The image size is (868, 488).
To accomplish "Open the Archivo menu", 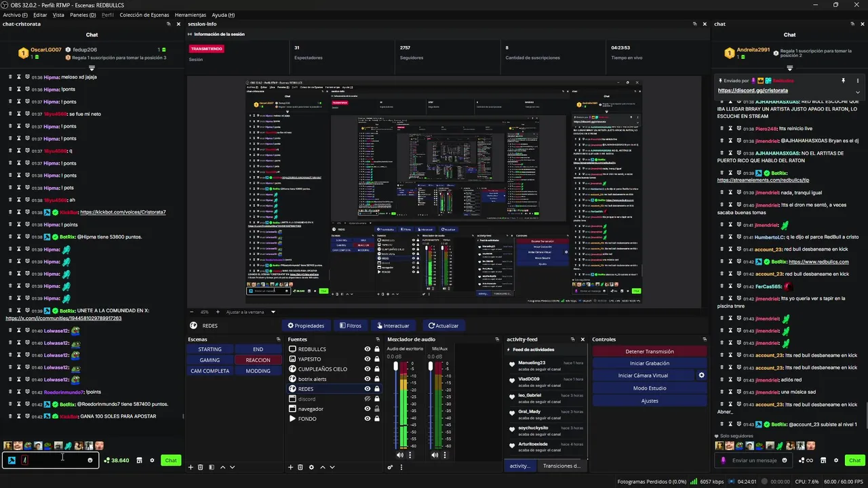I will click(16, 15).
